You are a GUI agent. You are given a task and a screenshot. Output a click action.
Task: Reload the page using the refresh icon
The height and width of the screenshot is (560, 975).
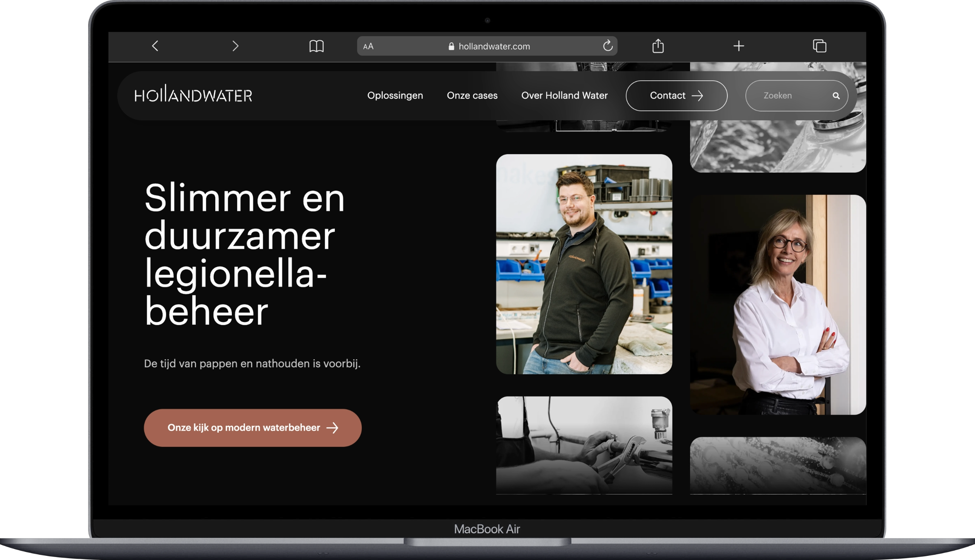click(x=607, y=46)
